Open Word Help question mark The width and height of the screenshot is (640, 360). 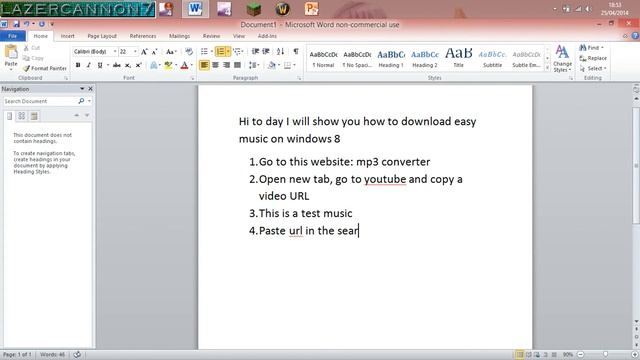pos(635,36)
